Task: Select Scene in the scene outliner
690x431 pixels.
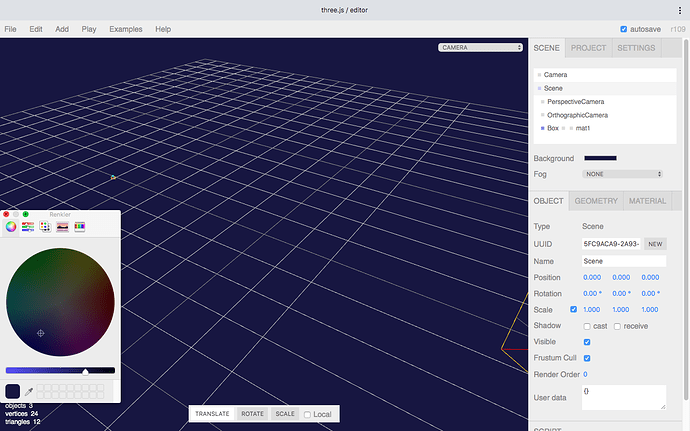Action: tap(605, 88)
